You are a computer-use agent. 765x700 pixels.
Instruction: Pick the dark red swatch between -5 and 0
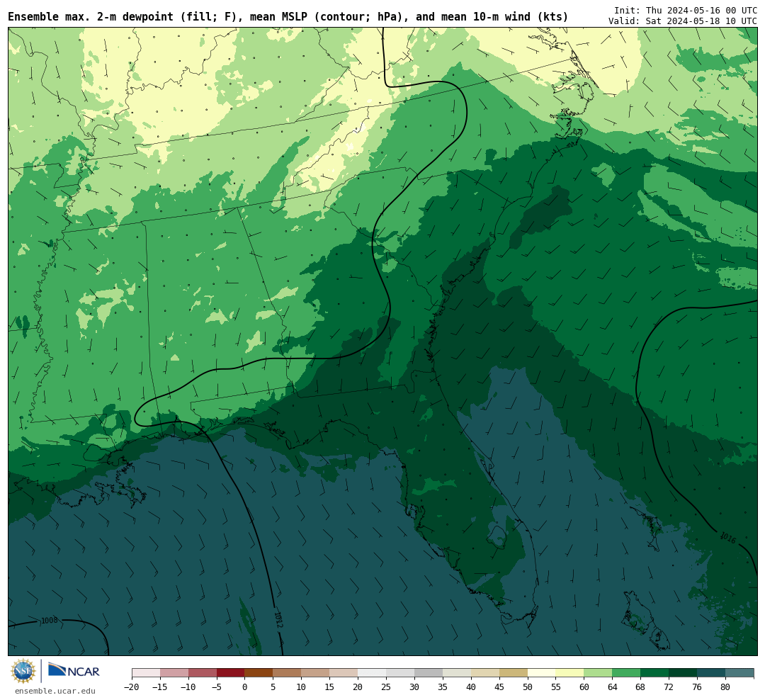tap(231, 673)
